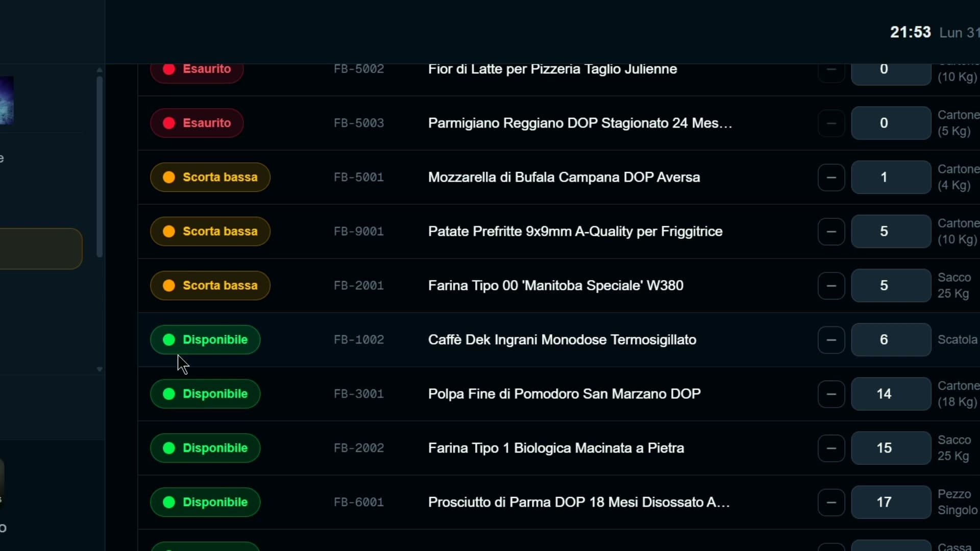
Task: Click Scorta bassa badge for Mozzarella di Bufala
Action: 210,177
